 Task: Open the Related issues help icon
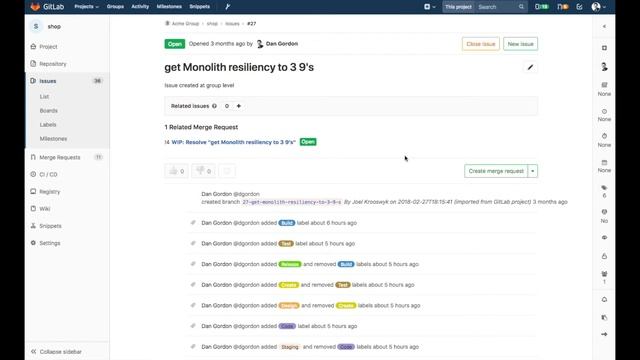(x=214, y=106)
